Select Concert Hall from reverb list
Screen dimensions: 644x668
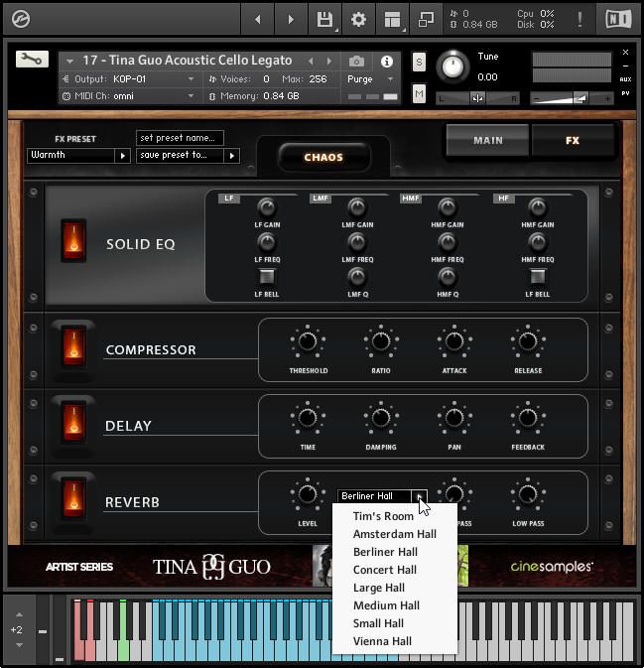(385, 570)
